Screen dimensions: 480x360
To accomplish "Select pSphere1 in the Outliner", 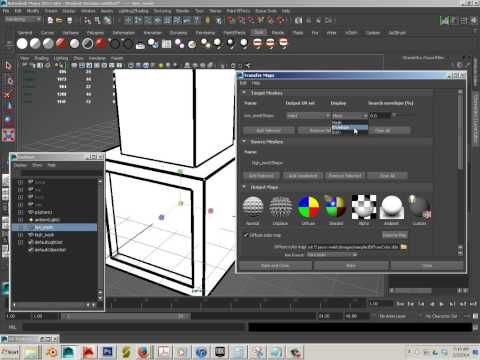I will pos(44,212).
